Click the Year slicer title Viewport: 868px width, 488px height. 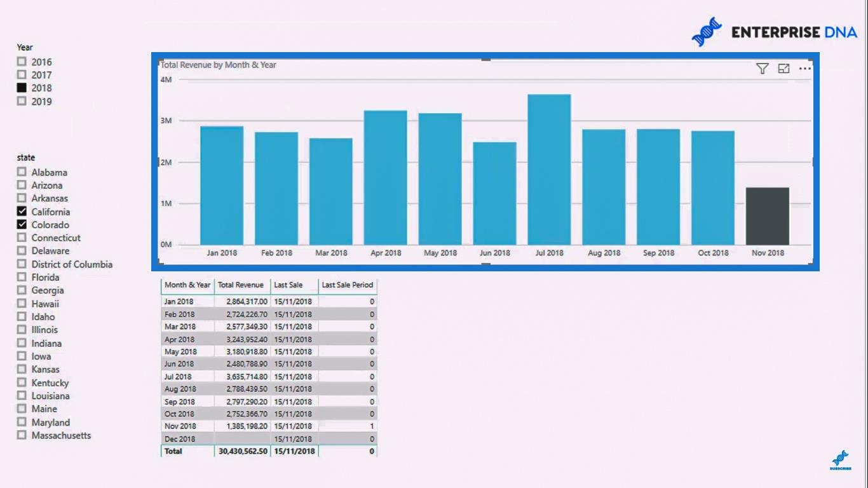25,47
